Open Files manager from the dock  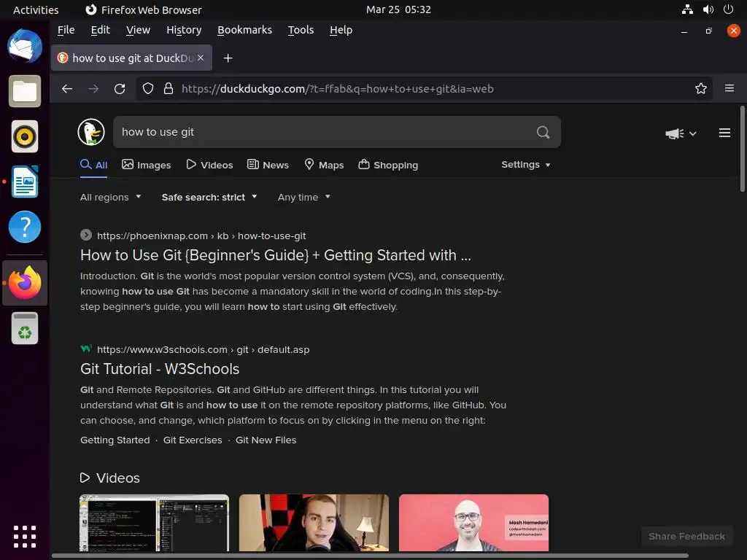(x=25, y=91)
